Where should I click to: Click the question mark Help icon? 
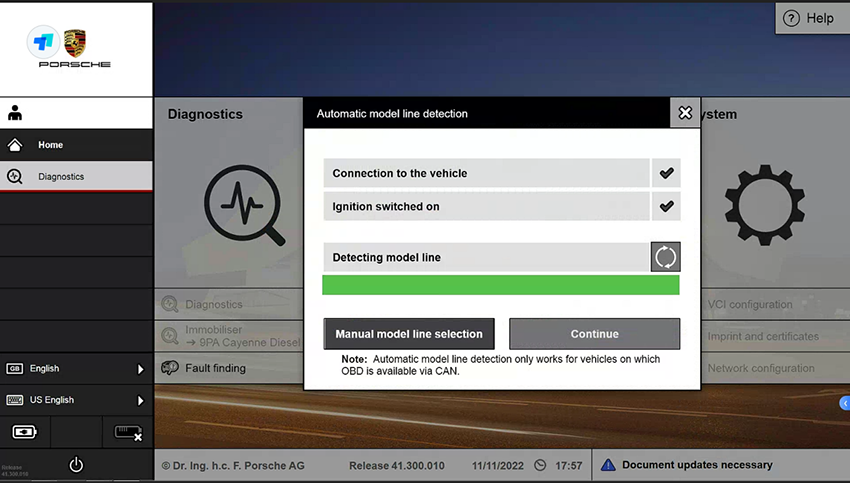[791, 18]
